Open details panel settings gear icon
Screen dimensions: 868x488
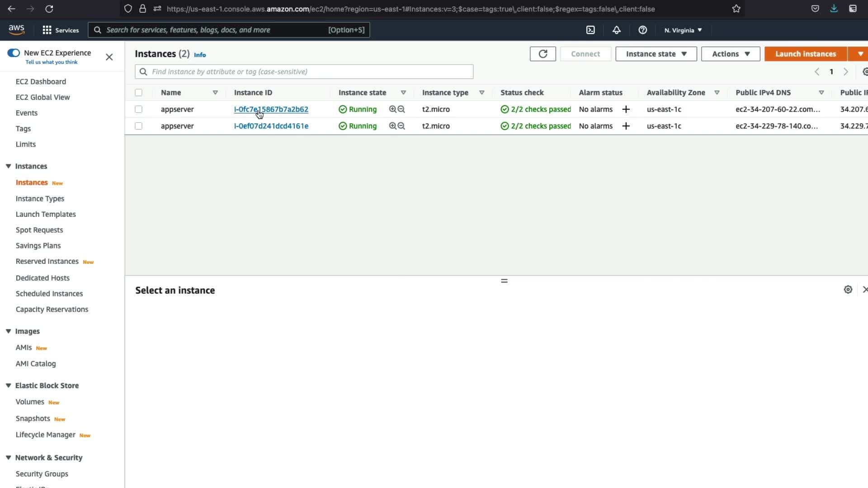848,290
